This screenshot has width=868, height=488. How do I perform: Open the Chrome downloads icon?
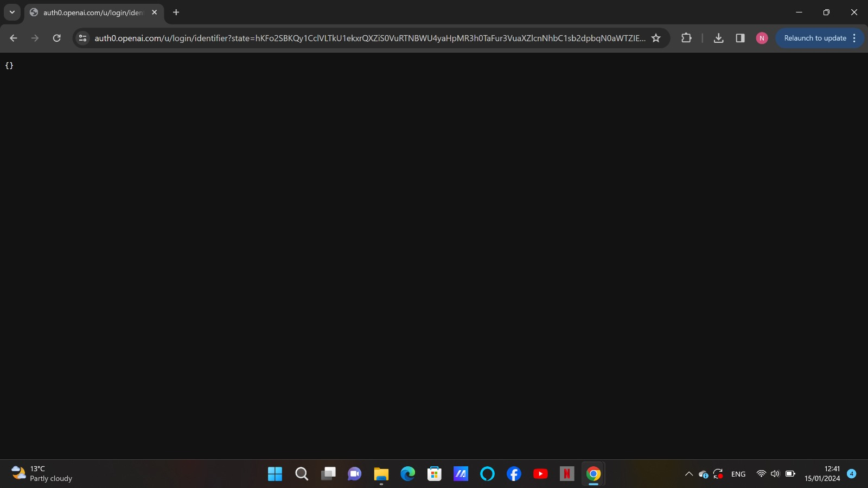click(718, 38)
